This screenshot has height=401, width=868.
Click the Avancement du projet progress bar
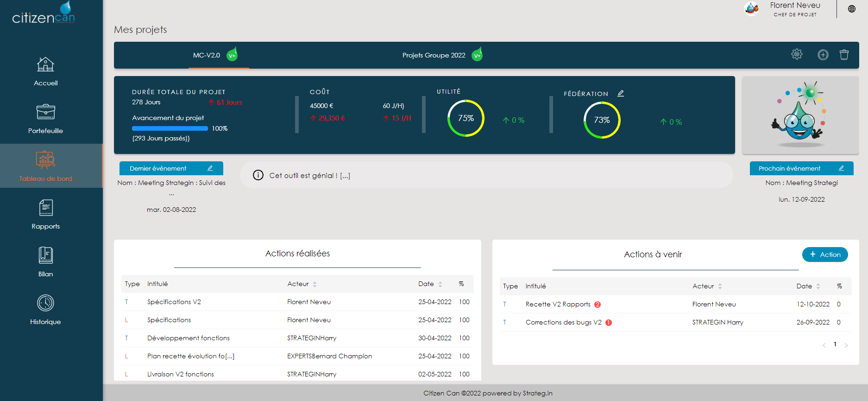[x=170, y=128]
